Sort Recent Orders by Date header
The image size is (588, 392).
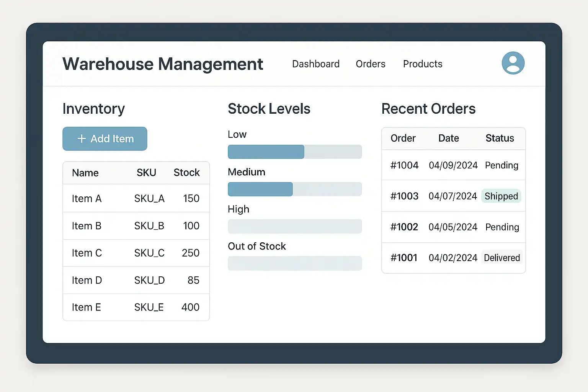click(x=448, y=138)
